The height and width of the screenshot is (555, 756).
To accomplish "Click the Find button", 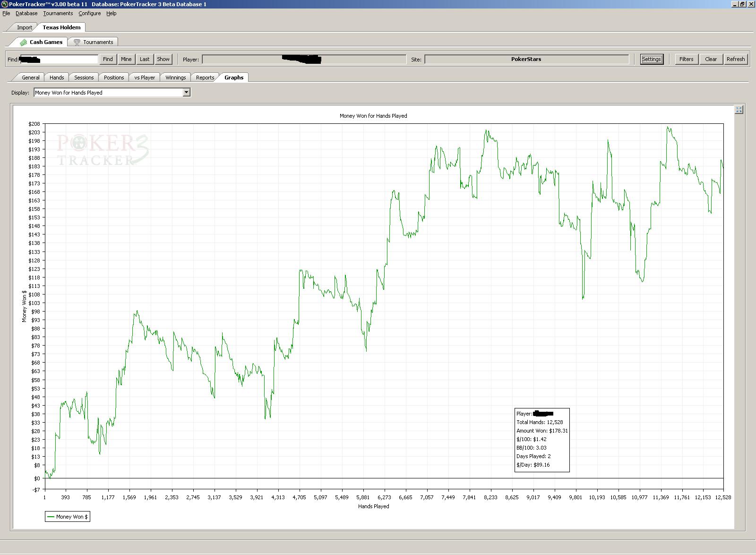I will pos(108,59).
